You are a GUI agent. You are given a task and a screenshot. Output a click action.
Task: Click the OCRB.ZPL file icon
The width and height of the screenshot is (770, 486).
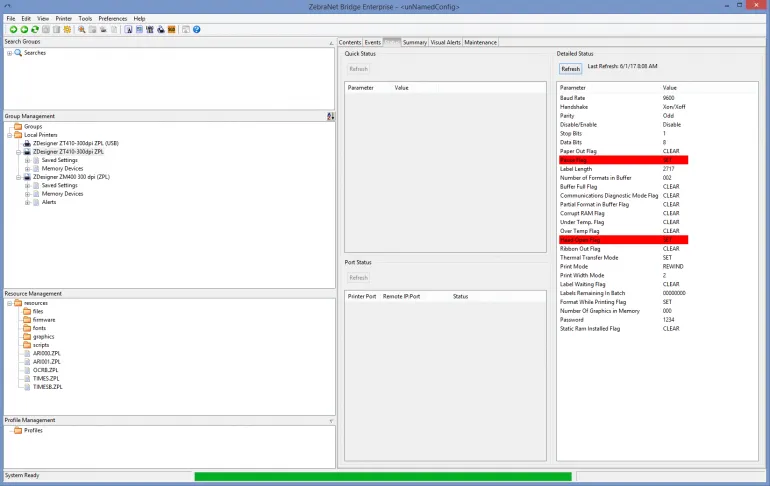[x=28, y=370]
